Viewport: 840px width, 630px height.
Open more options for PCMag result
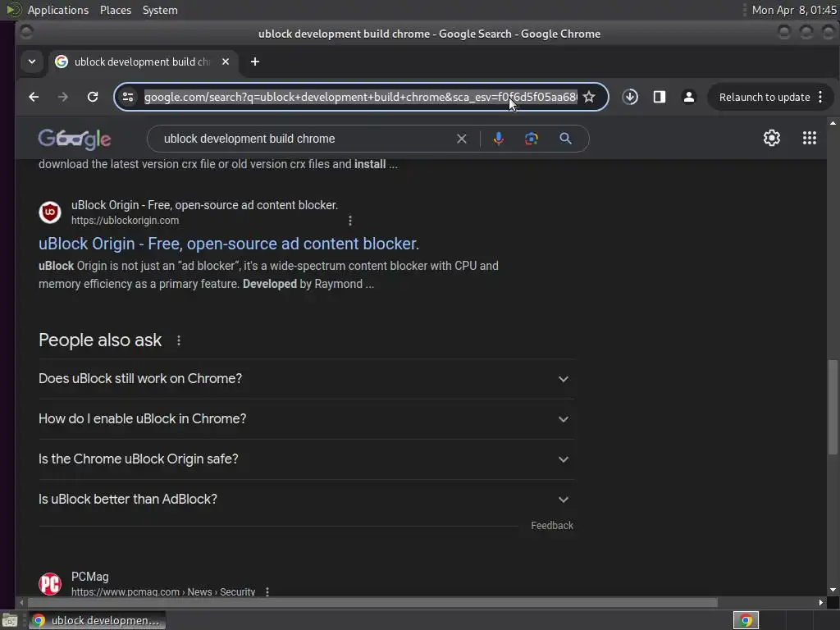tap(267, 592)
